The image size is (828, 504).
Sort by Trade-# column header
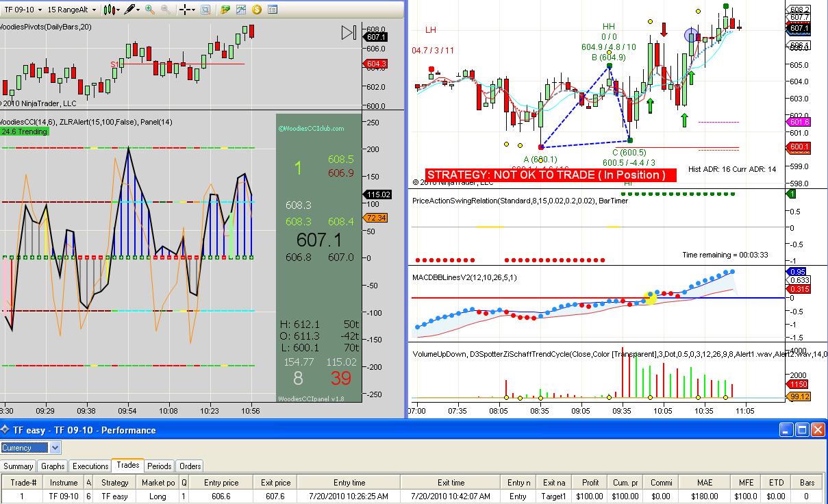pos(23,483)
